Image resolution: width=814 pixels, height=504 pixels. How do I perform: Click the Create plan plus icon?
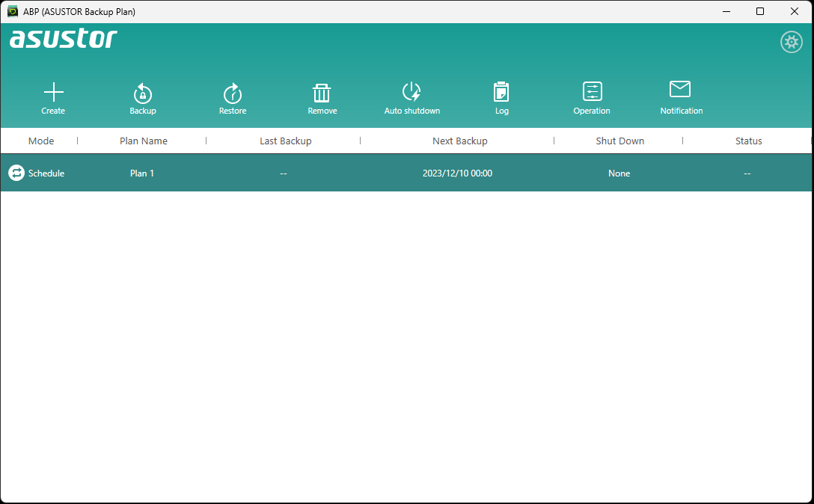(x=53, y=93)
